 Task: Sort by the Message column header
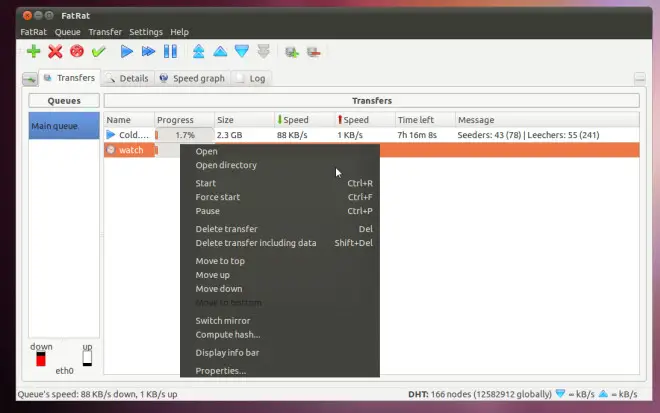pyautogui.click(x=547, y=120)
